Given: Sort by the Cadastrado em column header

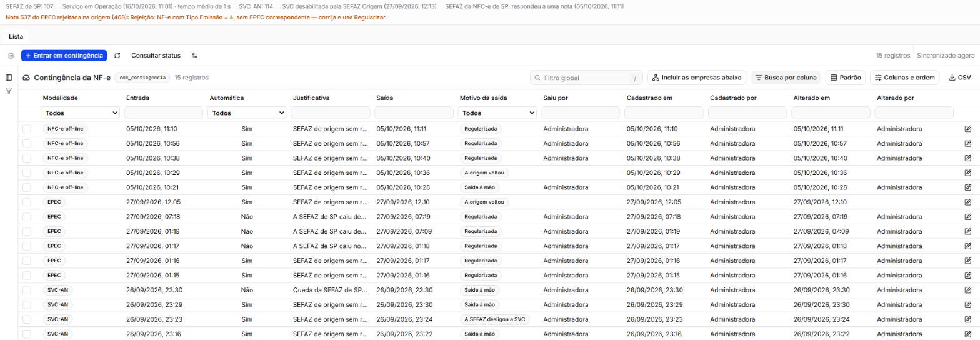Looking at the screenshot, I should click(651, 98).
